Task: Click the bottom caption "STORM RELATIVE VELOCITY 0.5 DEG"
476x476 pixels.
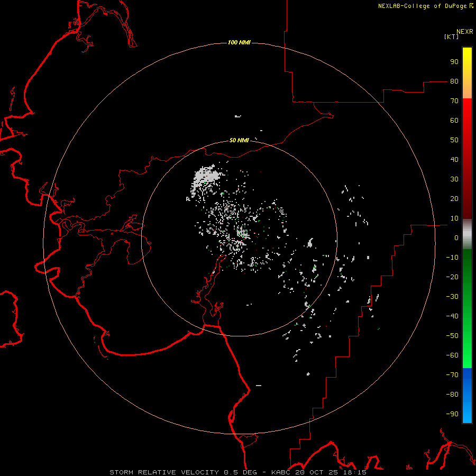Action: coord(183,472)
